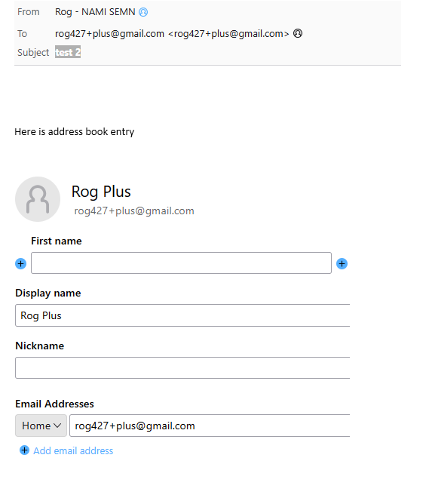Click plus icon next to Add email address
This screenshot has height=504, width=429.
(24, 450)
